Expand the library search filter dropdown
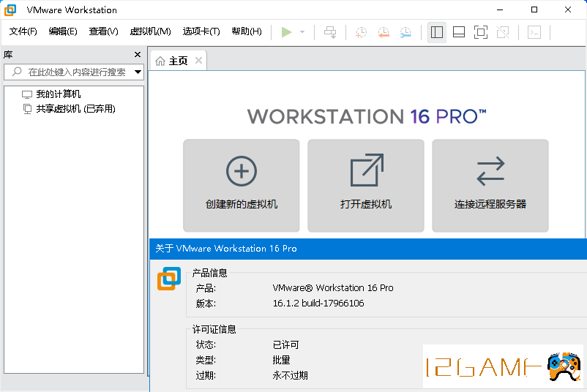Viewport: 587px width, 392px height. [x=138, y=72]
